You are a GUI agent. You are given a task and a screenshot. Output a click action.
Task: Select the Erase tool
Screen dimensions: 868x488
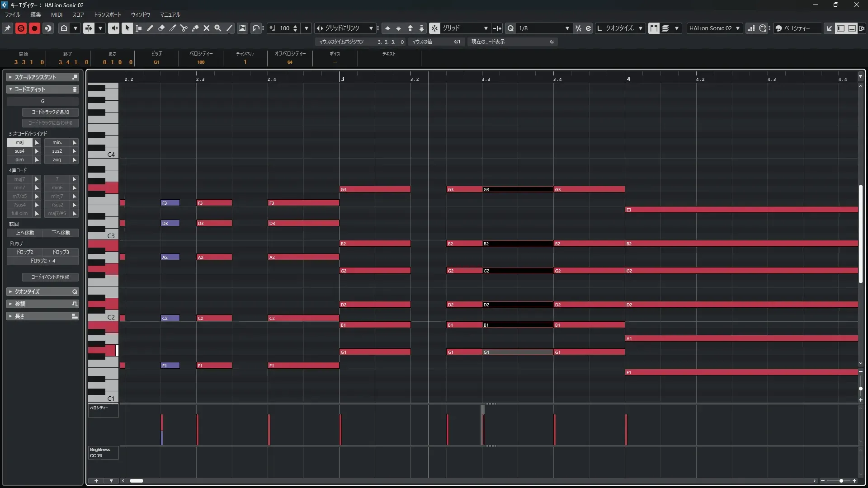(x=161, y=28)
